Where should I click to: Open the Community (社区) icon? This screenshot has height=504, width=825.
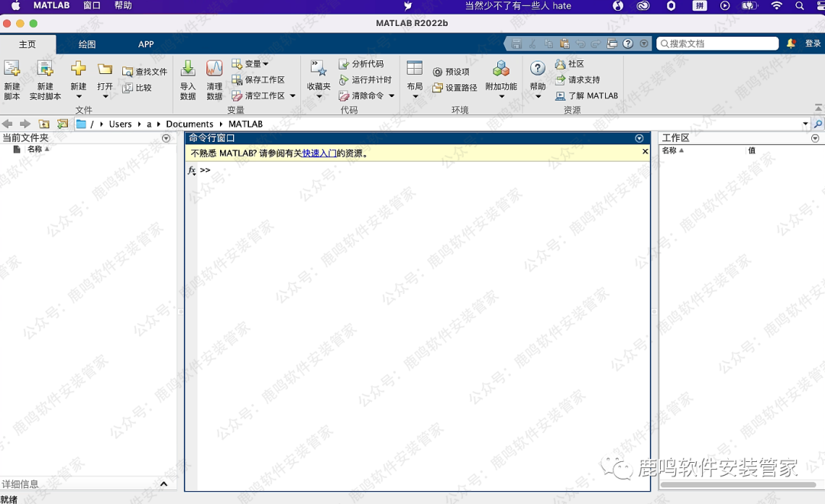[x=561, y=64]
